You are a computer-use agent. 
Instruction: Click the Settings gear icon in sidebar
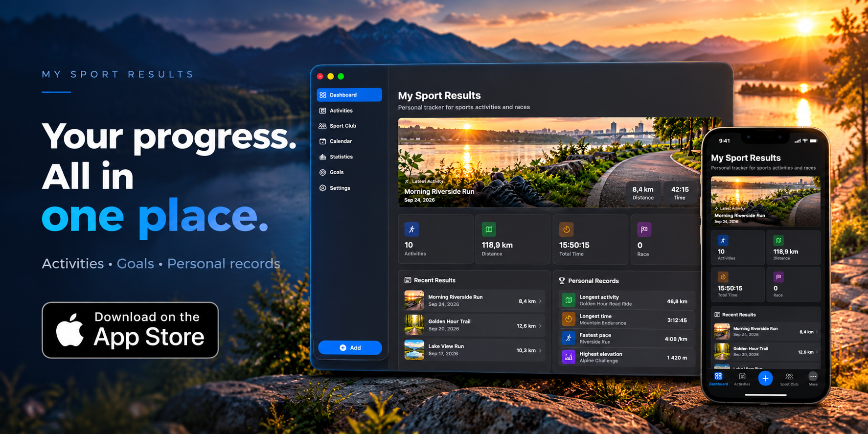(323, 188)
